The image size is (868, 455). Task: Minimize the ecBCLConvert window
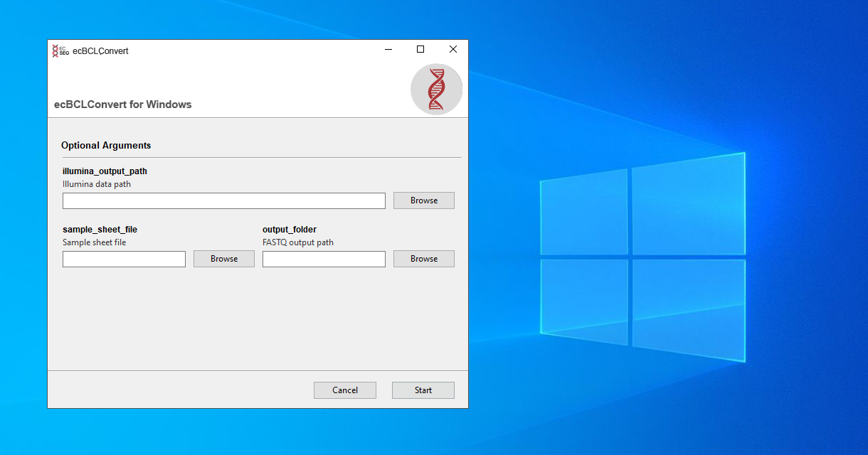(x=389, y=50)
